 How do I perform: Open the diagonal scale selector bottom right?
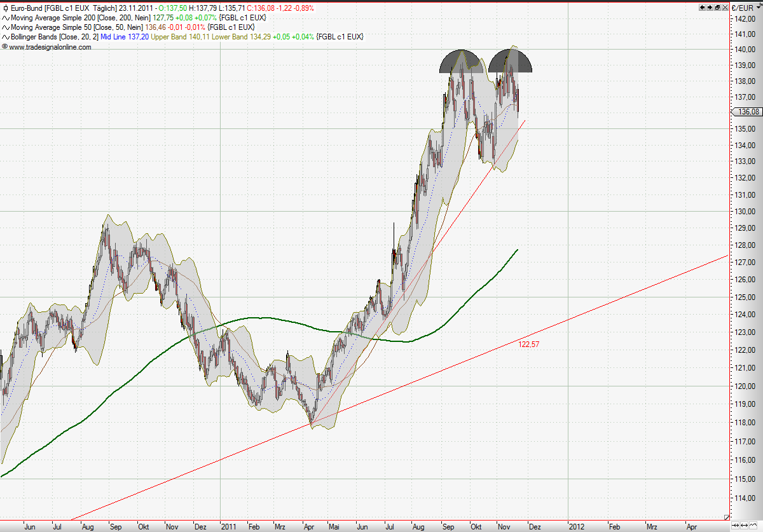click(727, 517)
